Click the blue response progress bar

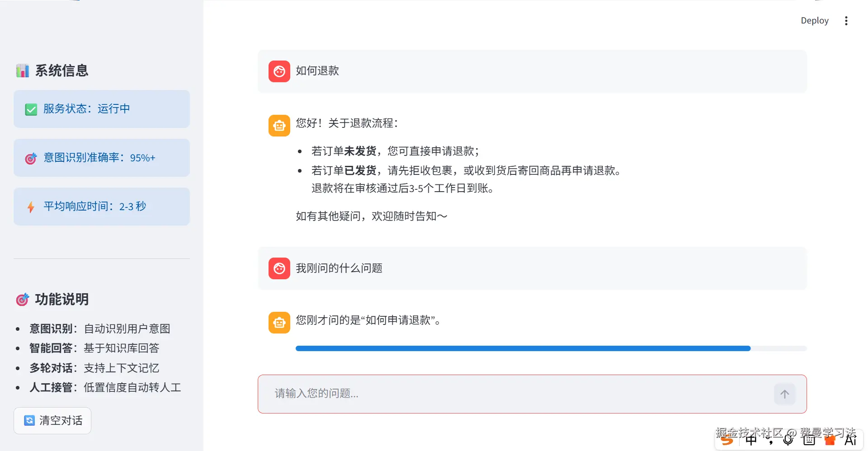(523, 348)
